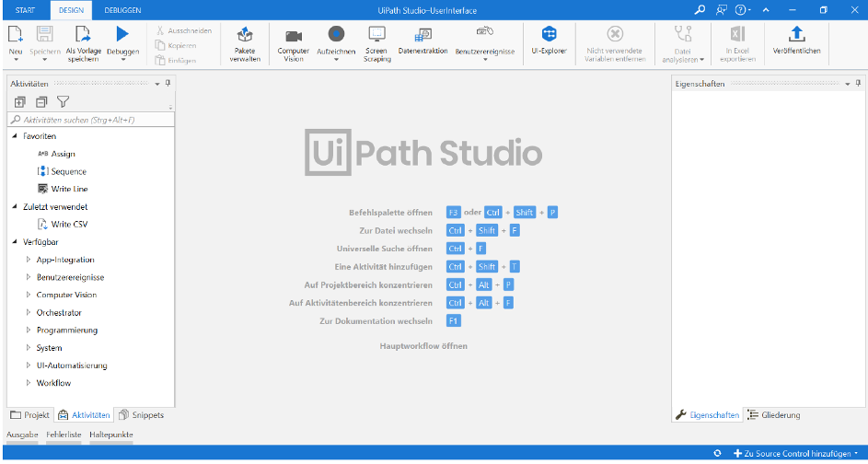Open the Screen Scraping tool
The image size is (868, 464).
click(376, 42)
